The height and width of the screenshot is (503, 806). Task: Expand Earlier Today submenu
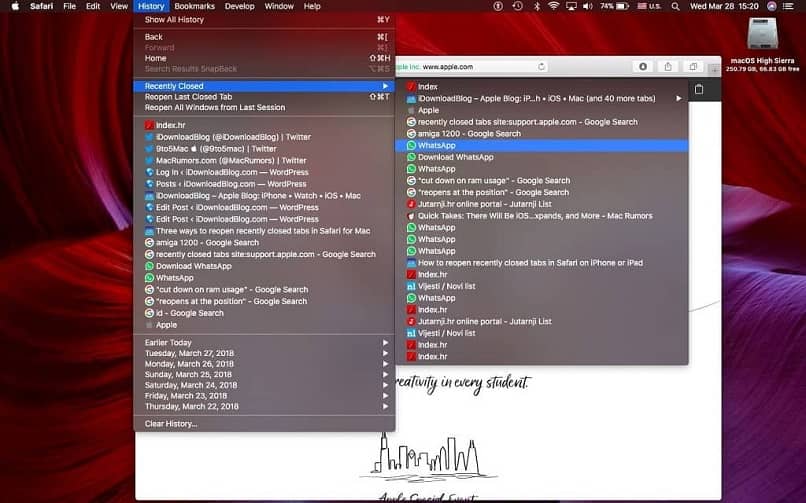pos(264,343)
